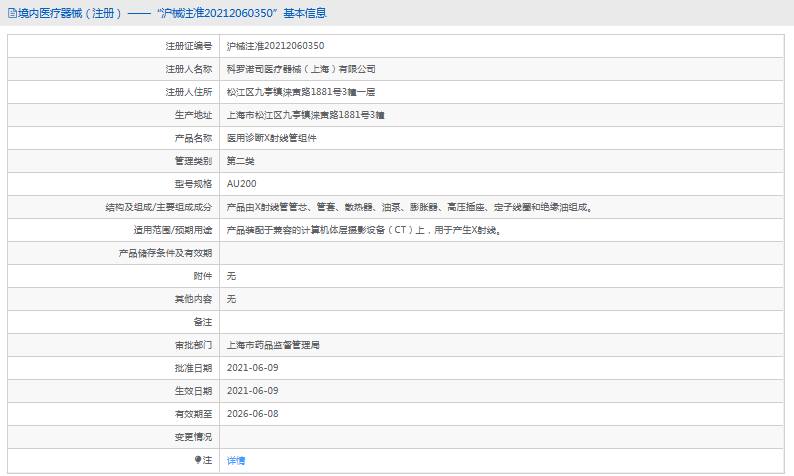
Task: Click the 结构及组成/主要组成成分 label
Action: click(x=158, y=207)
